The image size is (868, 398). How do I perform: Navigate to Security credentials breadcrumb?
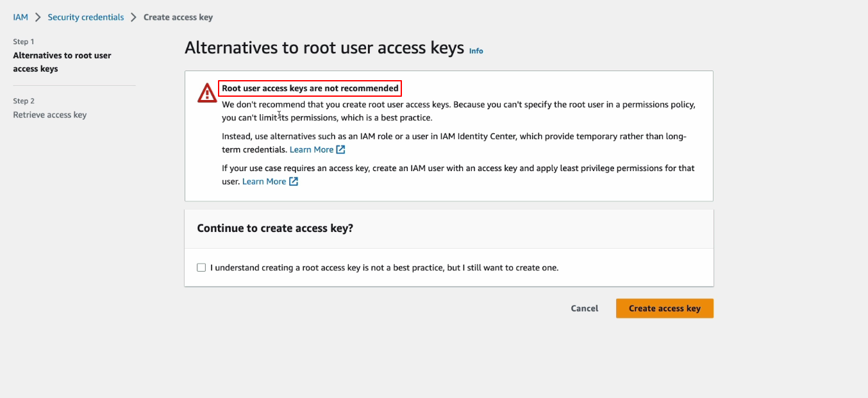tap(86, 17)
